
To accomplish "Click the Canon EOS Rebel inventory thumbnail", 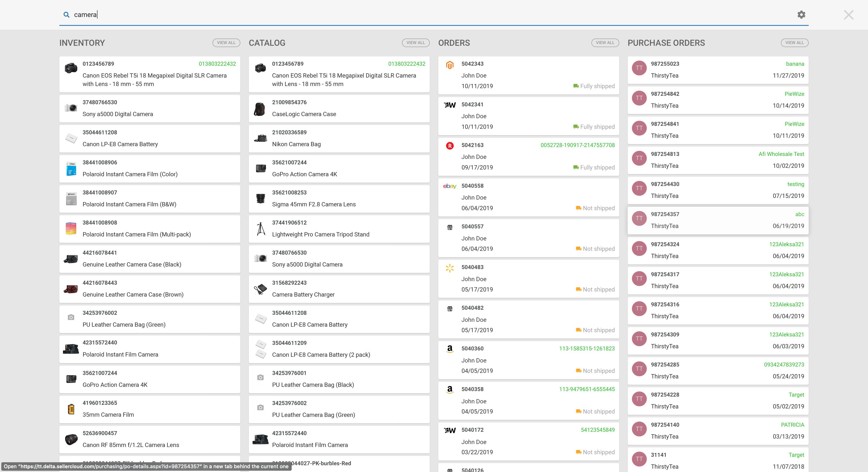I will 71,68.
